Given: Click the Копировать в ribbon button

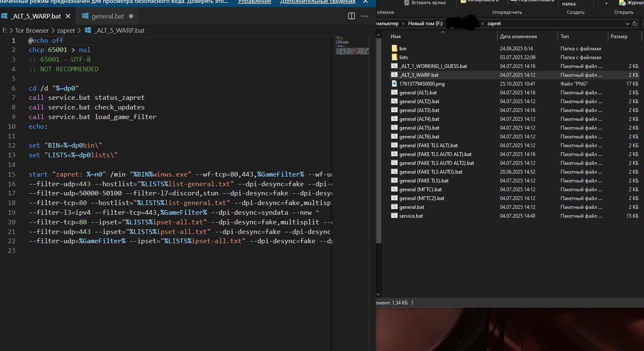Looking at the screenshot, I should 480,2.
